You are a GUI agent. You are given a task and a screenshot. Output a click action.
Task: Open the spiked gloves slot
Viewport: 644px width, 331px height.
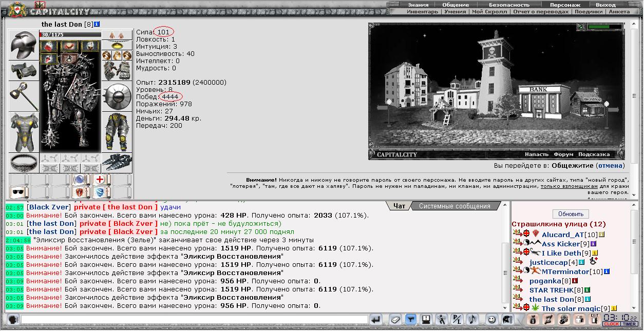pos(117,71)
